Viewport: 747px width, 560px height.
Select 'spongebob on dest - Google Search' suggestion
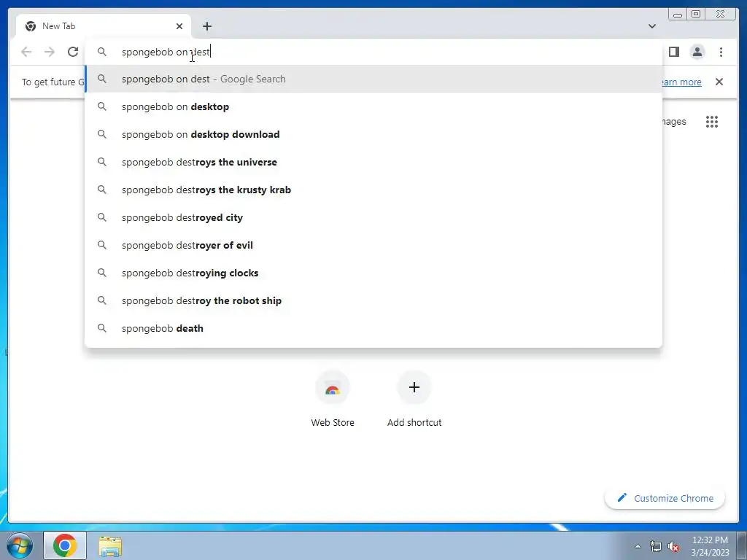click(373, 79)
